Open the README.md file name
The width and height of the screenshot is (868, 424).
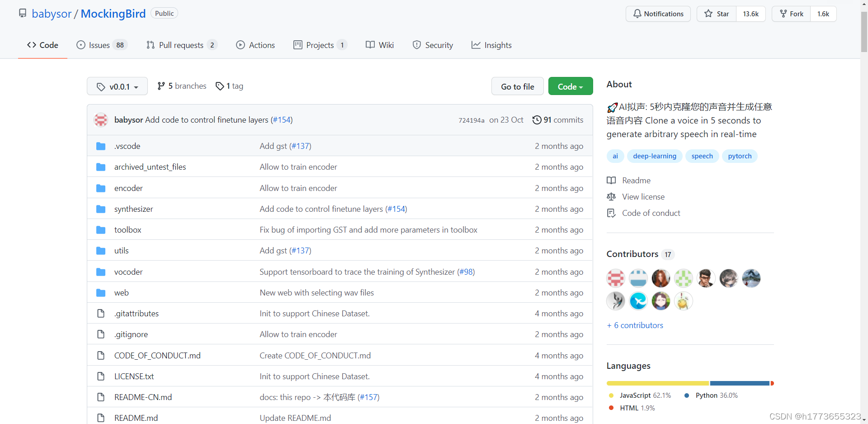click(136, 418)
